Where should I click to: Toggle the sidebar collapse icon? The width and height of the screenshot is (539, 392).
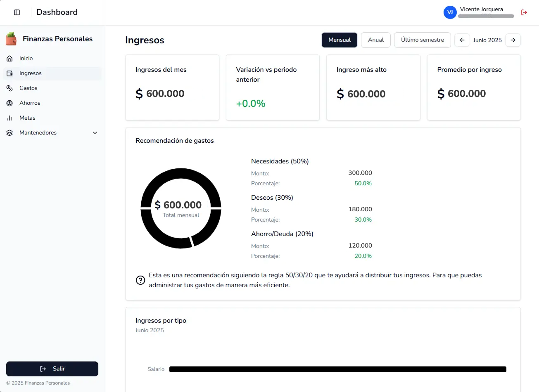(x=17, y=12)
